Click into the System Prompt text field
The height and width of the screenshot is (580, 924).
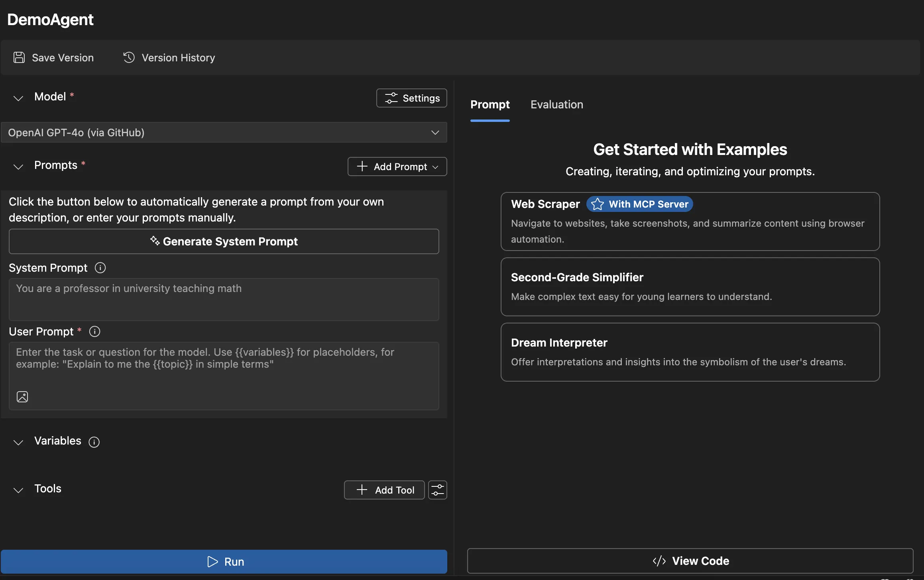click(224, 300)
